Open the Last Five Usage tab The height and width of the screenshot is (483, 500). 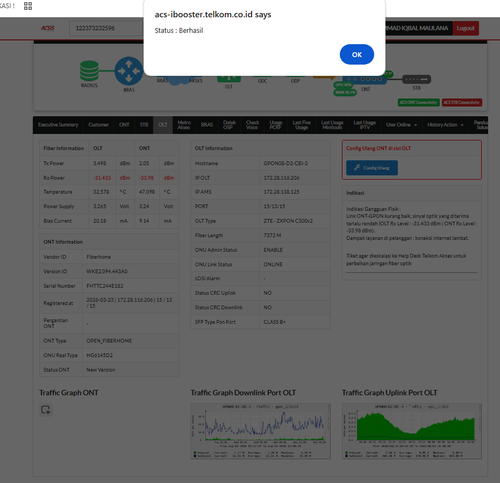tap(301, 125)
